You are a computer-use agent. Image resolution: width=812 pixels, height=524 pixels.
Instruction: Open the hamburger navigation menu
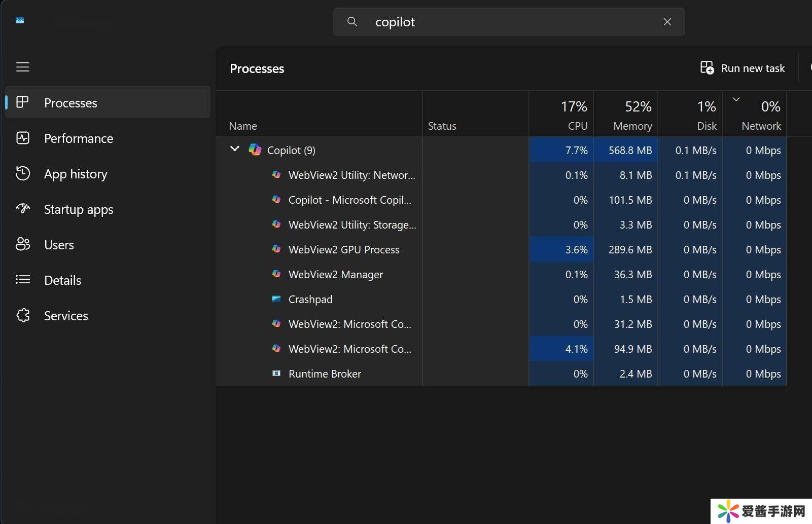point(23,67)
